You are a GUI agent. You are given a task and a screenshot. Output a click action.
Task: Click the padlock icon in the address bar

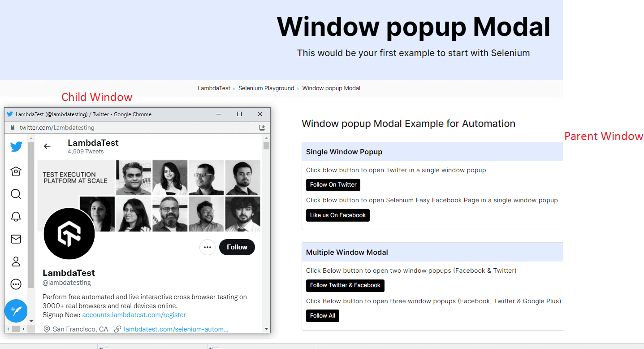pyautogui.click(x=12, y=127)
